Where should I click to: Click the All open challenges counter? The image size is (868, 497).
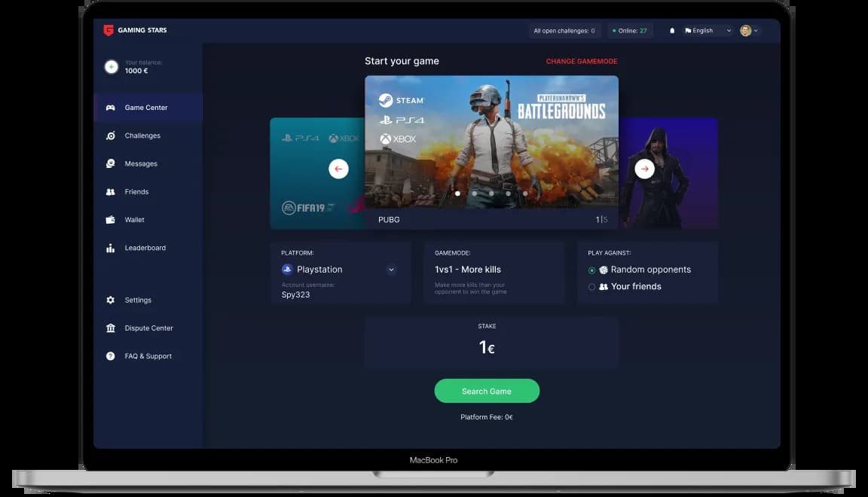coord(564,31)
